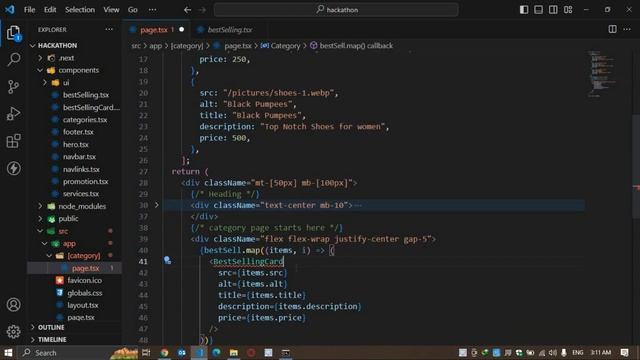Open favicon.ico in the explorer
The image size is (640, 360).
(x=84, y=280)
